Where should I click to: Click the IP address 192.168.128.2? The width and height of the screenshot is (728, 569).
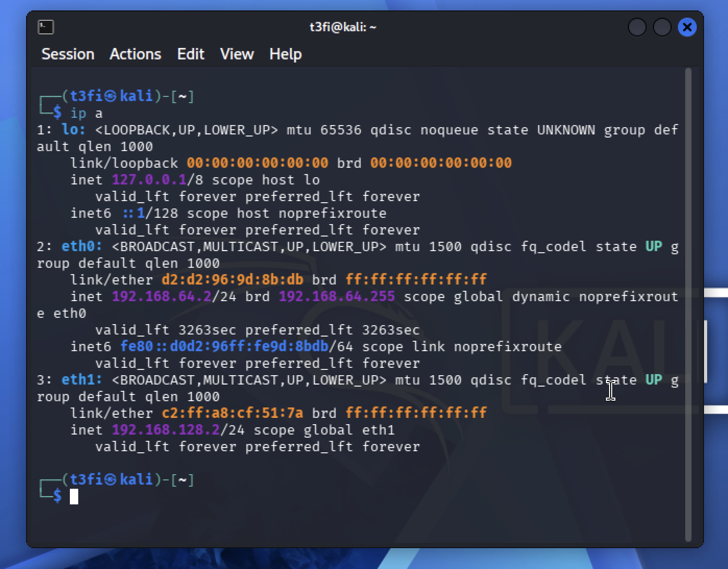166,430
